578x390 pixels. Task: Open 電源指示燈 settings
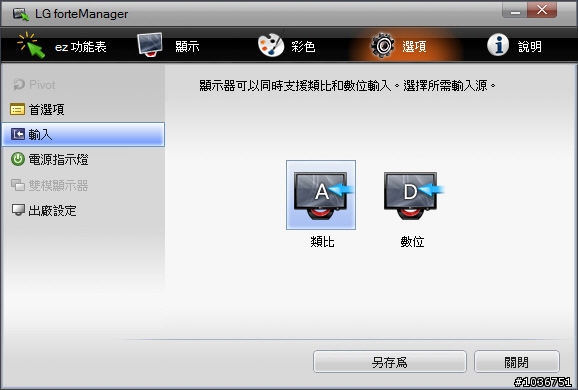tap(83, 160)
